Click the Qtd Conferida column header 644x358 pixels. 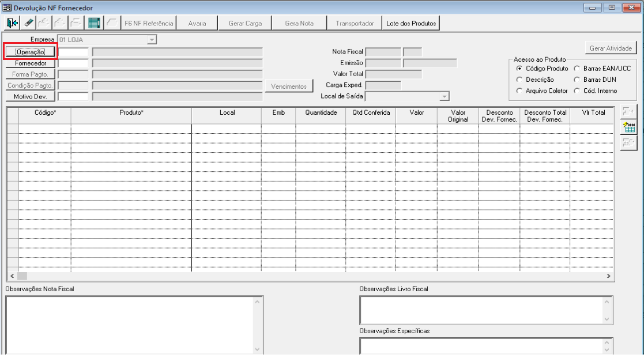click(x=371, y=116)
